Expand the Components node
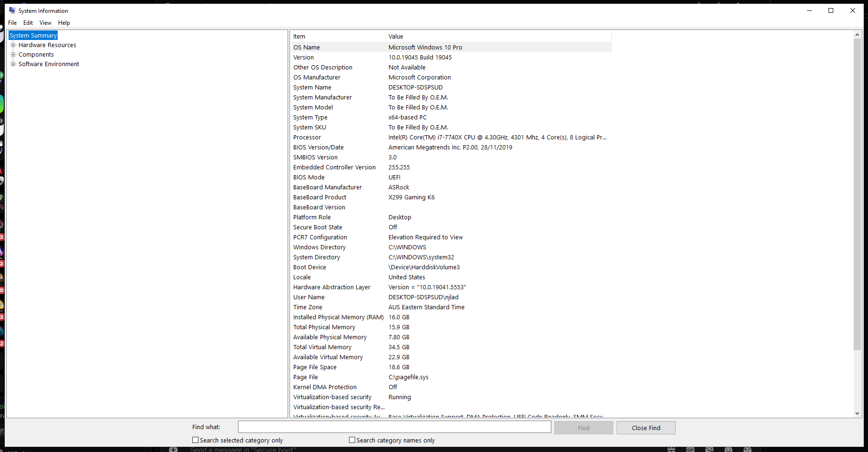The width and height of the screenshot is (868, 452). (x=13, y=55)
